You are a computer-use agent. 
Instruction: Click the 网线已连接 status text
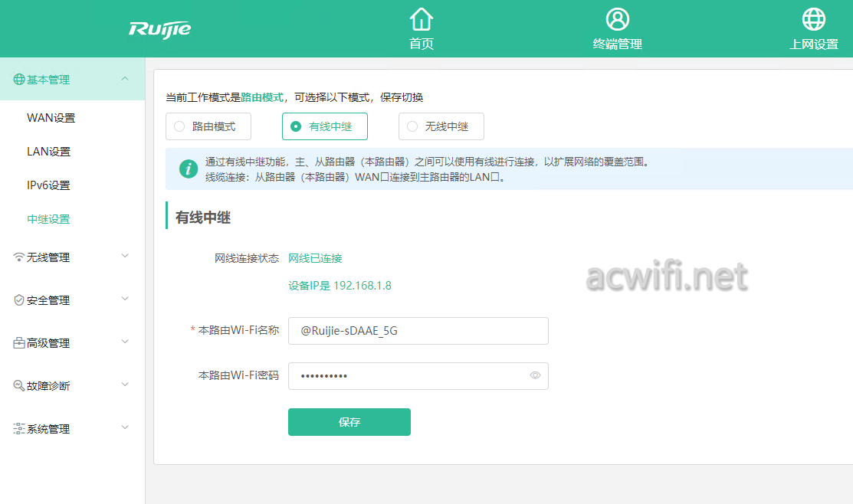[x=315, y=258]
